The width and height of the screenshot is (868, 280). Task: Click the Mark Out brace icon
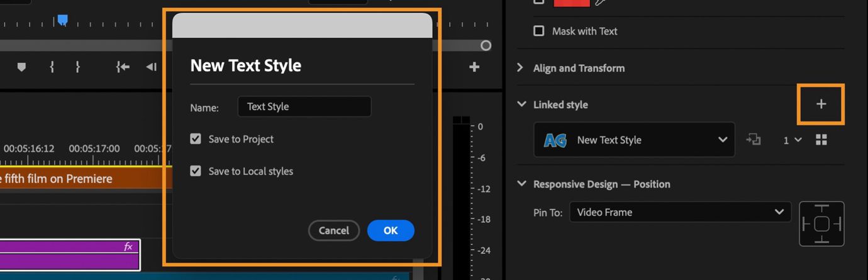pyautogui.click(x=77, y=67)
